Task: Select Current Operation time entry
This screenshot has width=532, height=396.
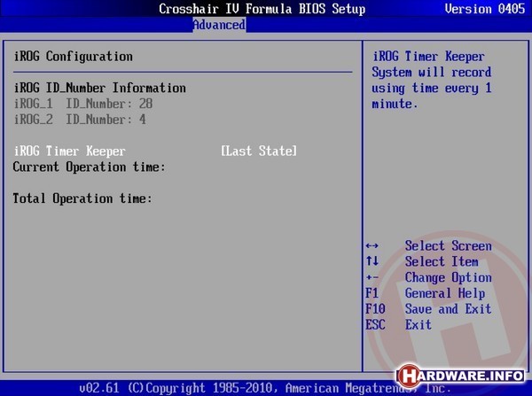Action: [x=90, y=167]
